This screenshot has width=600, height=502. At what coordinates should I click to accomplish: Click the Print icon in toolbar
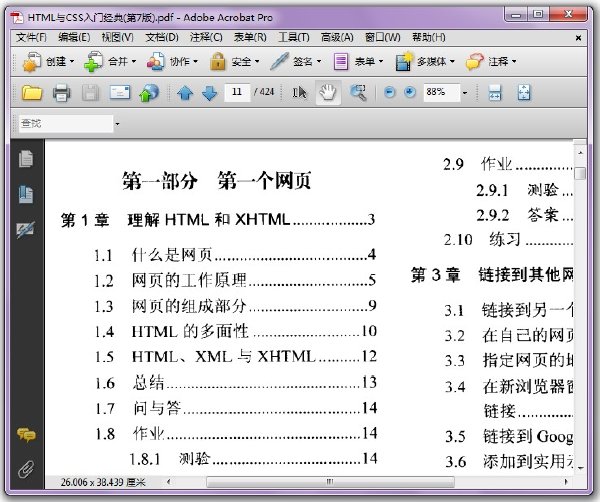click(x=61, y=92)
